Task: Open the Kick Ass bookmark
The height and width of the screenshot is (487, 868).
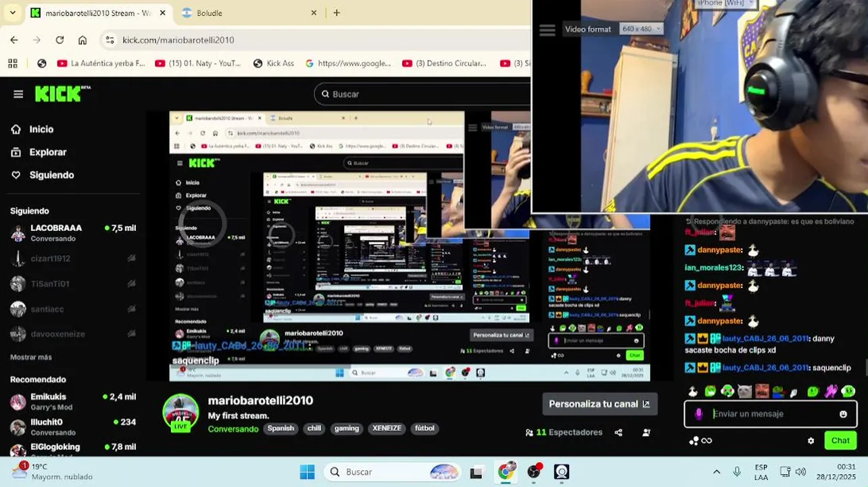Action: [x=274, y=63]
